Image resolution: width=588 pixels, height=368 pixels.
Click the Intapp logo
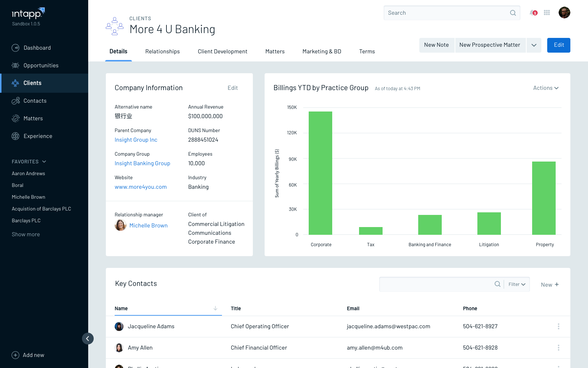(x=28, y=13)
